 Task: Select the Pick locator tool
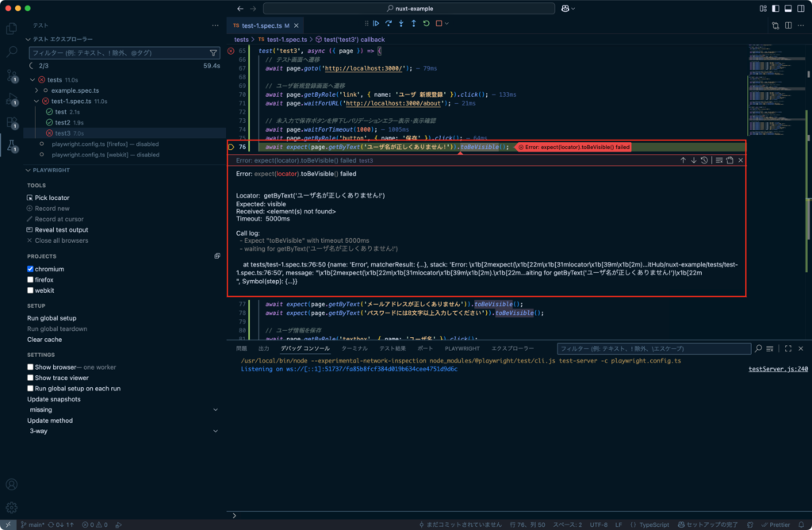pyautogui.click(x=50, y=197)
